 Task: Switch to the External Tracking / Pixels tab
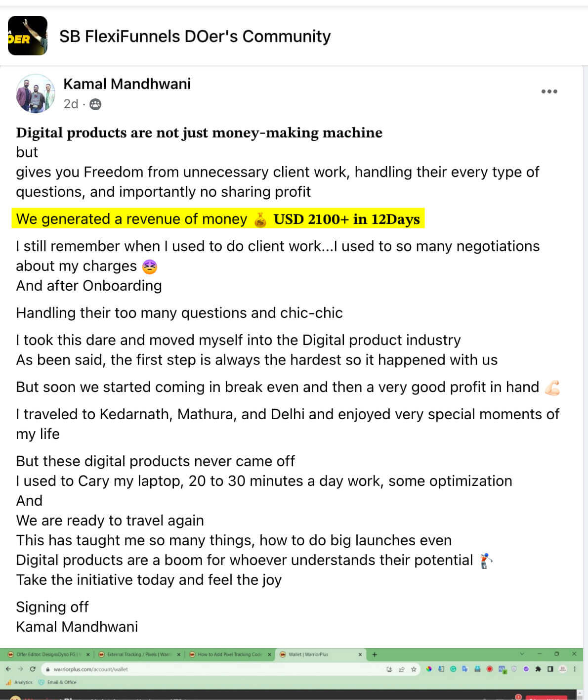tap(138, 654)
